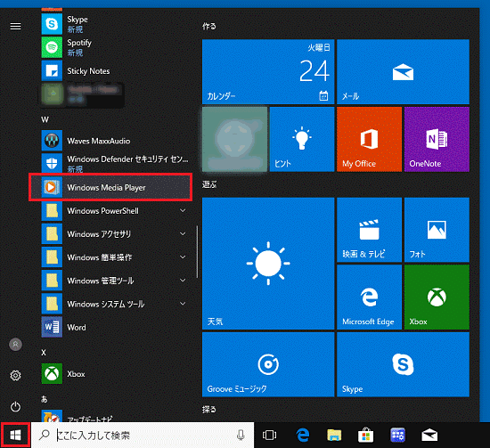Open the カレンダー tile
The image size is (490, 448).
click(x=268, y=71)
